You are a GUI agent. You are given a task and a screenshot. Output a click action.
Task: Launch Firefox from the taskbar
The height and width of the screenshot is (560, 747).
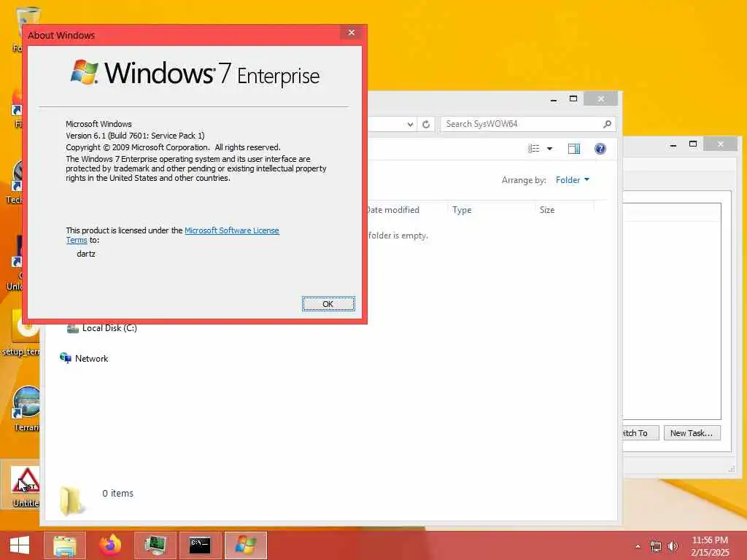coord(110,545)
